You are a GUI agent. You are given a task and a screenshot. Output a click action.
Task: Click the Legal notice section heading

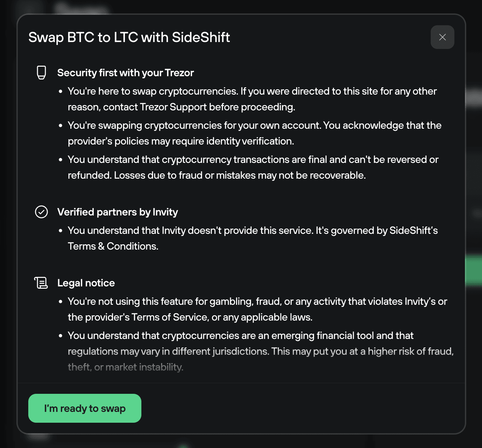[86, 283]
